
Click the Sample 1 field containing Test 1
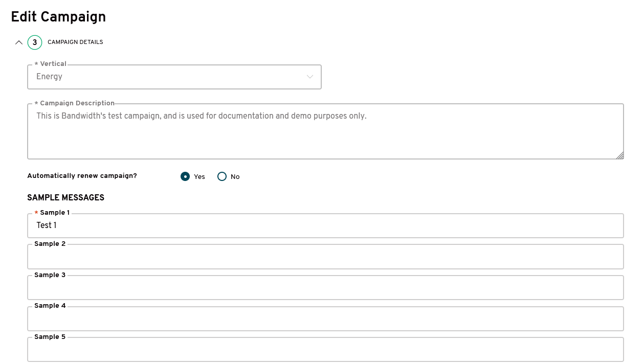[325, 225]
